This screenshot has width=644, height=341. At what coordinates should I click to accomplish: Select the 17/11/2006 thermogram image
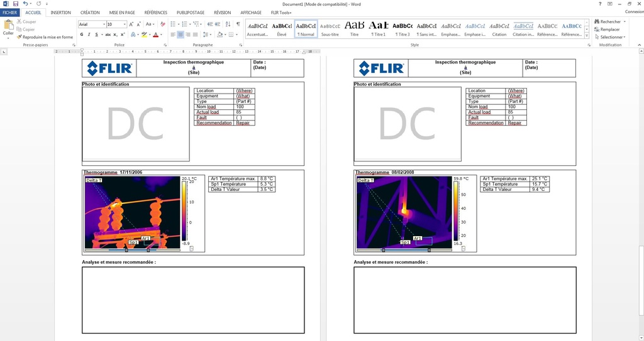click(133, 212)
